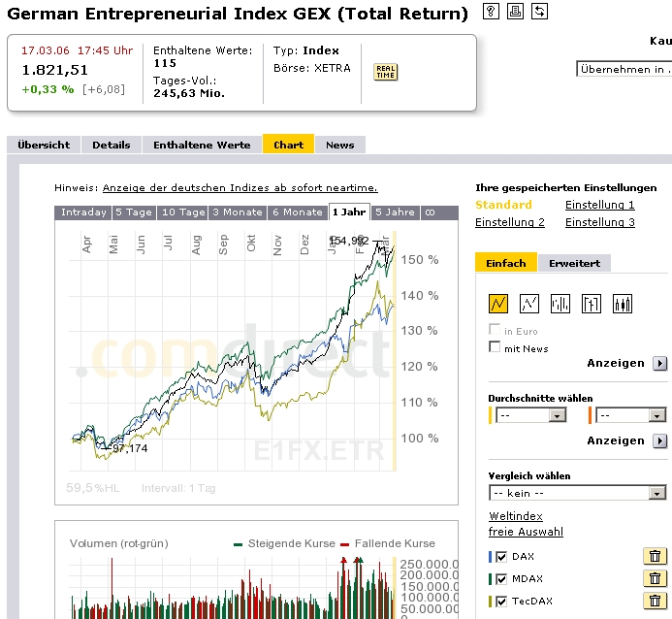This screenshot has height=619, width=672.
Task: Open the first moving average dropdown
Action: 531,415
